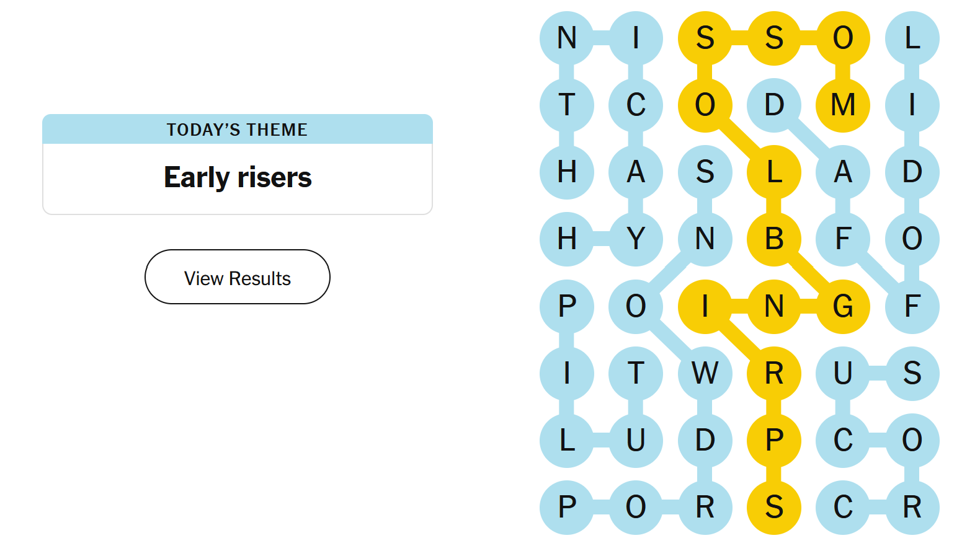Click the yellow S ending the spangram
Image resolution: width=980 pixels, height=551 pixels.
click(773, 507)
